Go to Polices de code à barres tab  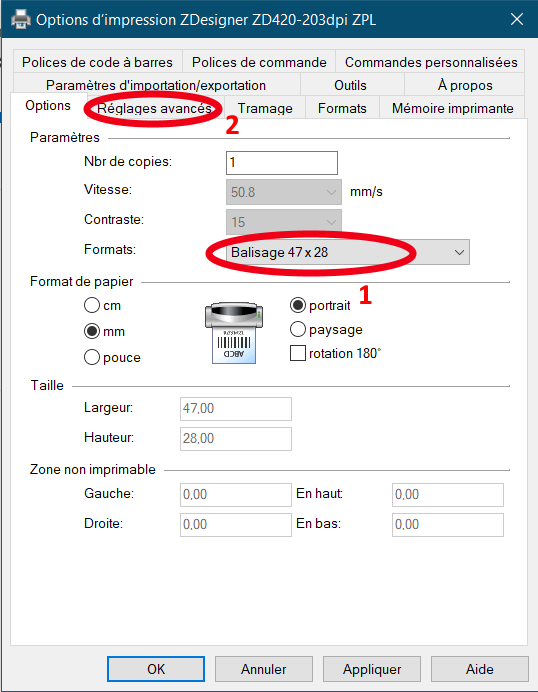[98, 62]
